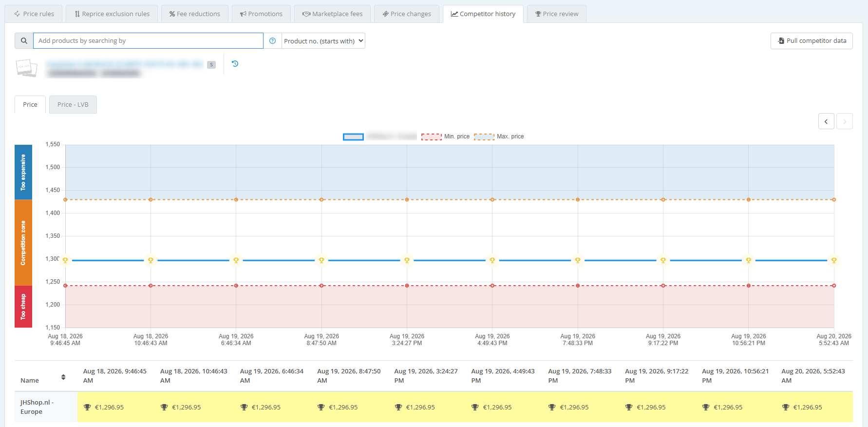Click the search magnifier icon

[x=24, y=41]
